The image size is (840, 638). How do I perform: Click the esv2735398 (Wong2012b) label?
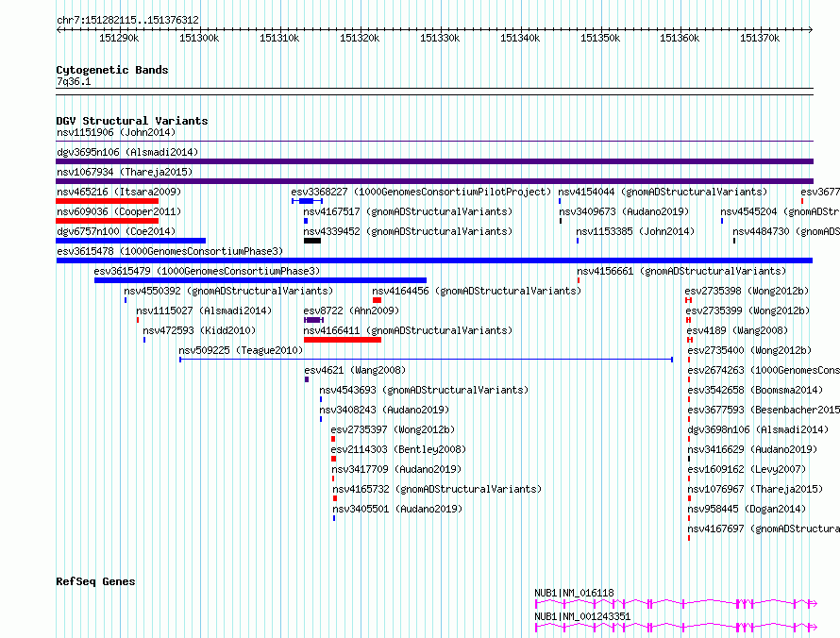point(747,291)
